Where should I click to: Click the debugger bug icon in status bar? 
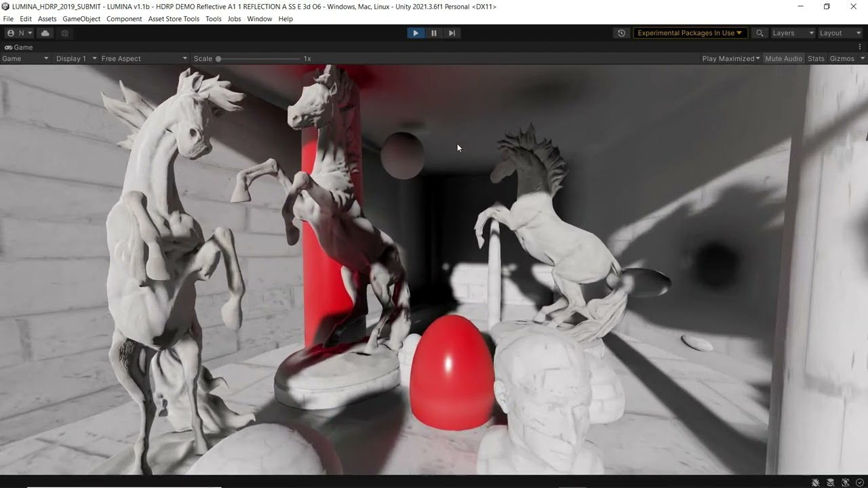(x=816, y=483)
